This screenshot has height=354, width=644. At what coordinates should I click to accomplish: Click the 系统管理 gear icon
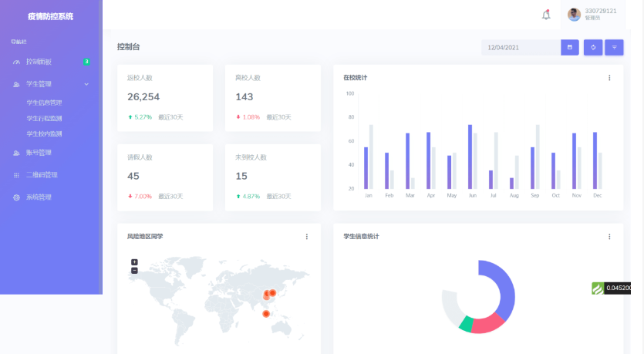(17, 197)
